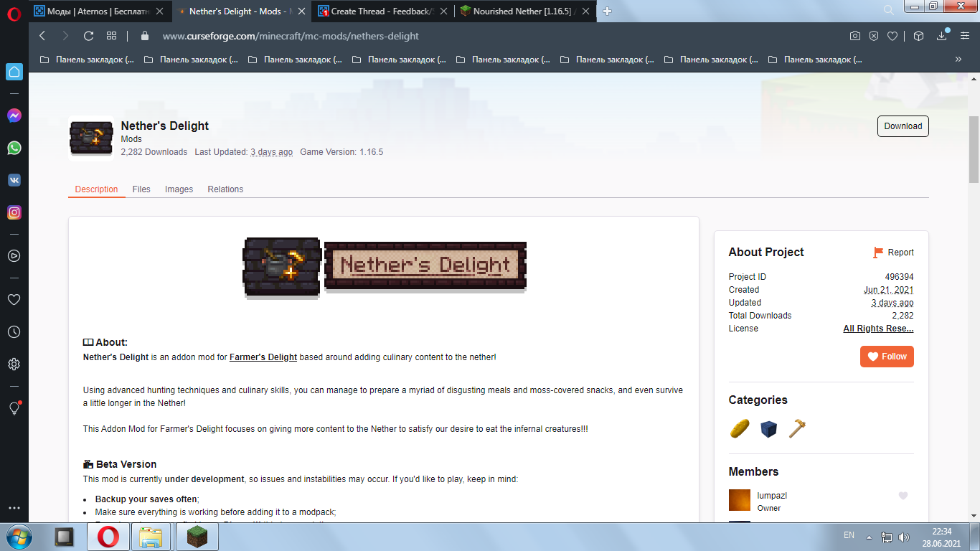Open Opera settings gear in sidebar
Viewport: 980px width, 551px height.
[x=14, y=364]
